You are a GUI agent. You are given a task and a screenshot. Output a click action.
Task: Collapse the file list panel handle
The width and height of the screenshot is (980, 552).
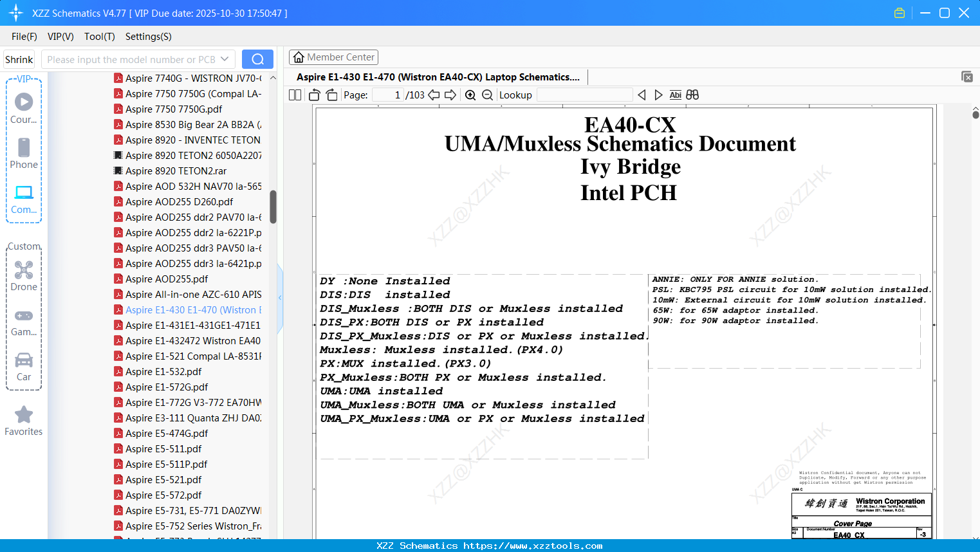point(280,298)
